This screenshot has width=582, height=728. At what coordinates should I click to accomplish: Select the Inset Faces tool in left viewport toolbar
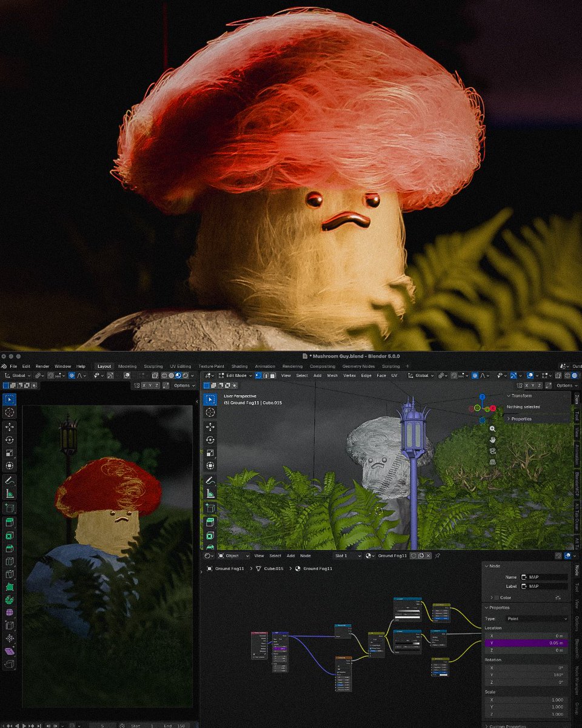click(x=9, y=536)
